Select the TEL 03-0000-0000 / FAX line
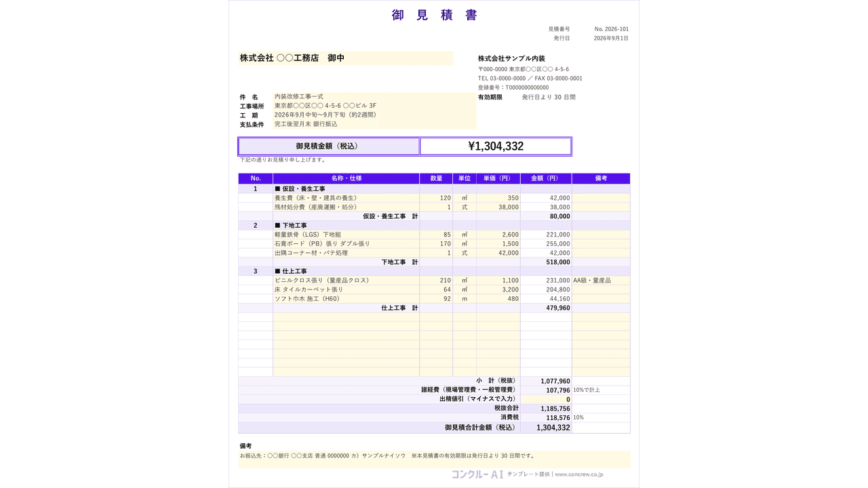Viewport: 868px width, 488px height. point(530,79)
